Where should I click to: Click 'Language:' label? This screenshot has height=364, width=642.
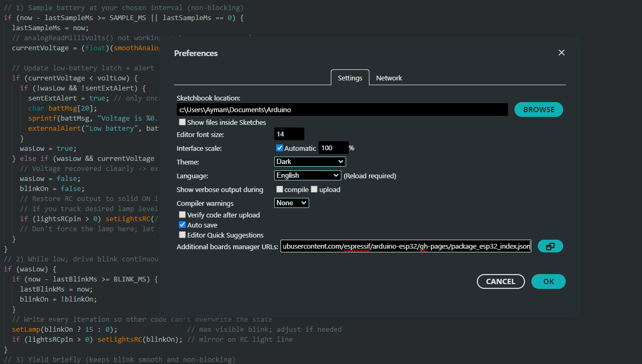192,176
